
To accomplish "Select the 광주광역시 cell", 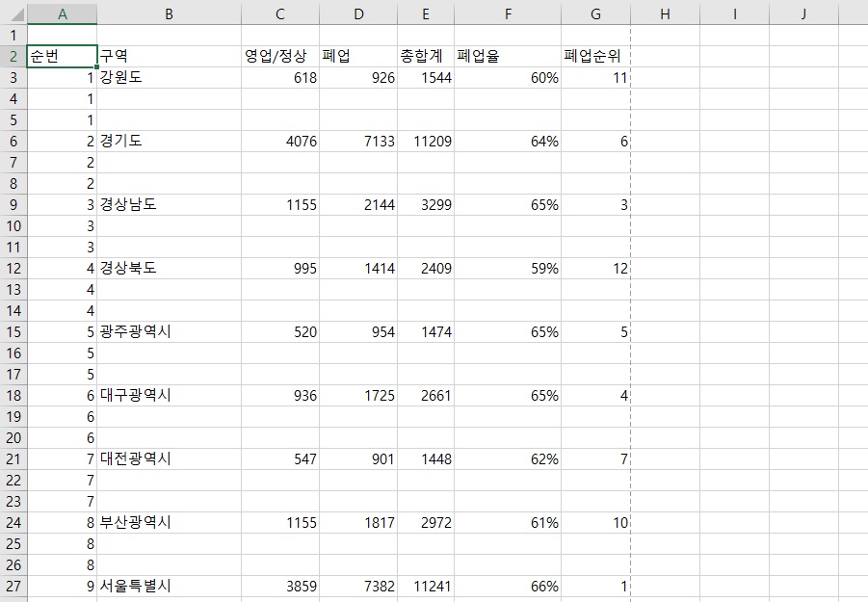I will pos(169,332).
